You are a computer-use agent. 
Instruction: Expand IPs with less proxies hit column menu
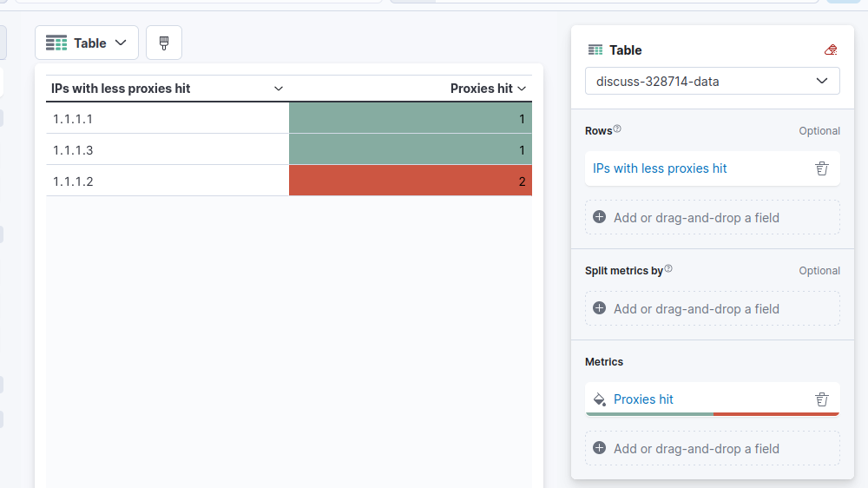pos(279,89)
